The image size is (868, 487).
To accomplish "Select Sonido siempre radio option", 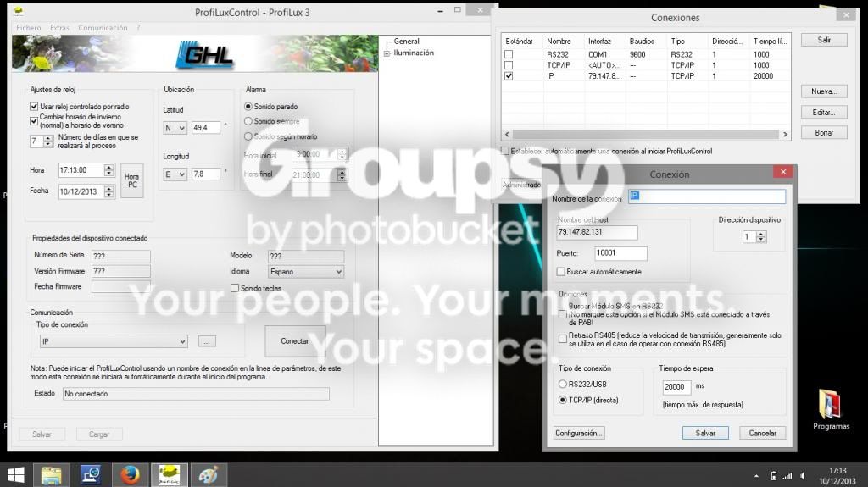I will [x=248, y=120].
